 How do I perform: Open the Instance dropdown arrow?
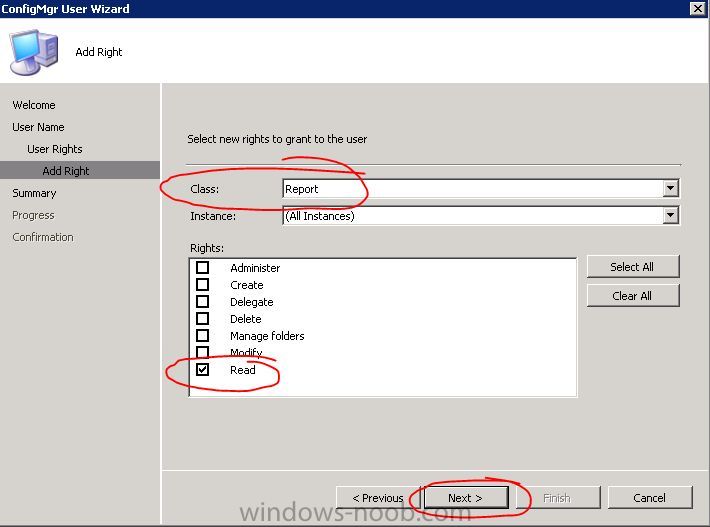pos(670,216)
